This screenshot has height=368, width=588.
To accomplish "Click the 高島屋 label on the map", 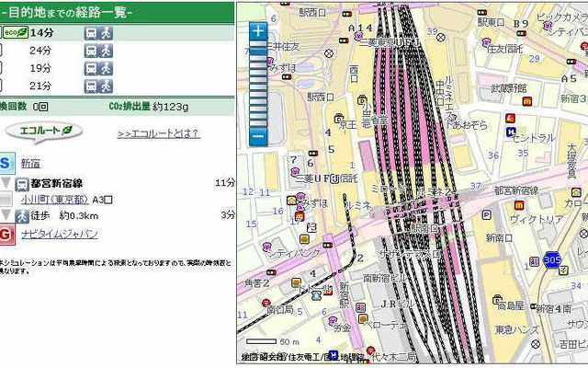I will [x=513, y=305].
